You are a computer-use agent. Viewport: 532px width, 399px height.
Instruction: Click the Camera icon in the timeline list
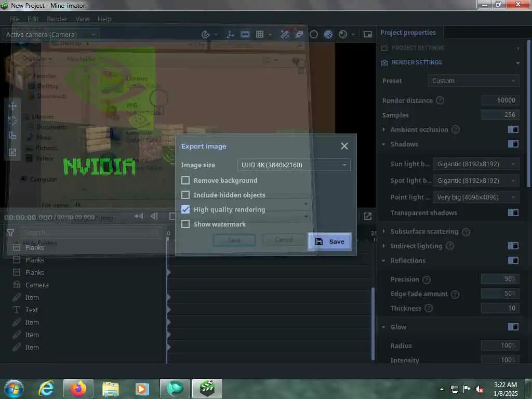pyautogui.click(x=17, y=285)
